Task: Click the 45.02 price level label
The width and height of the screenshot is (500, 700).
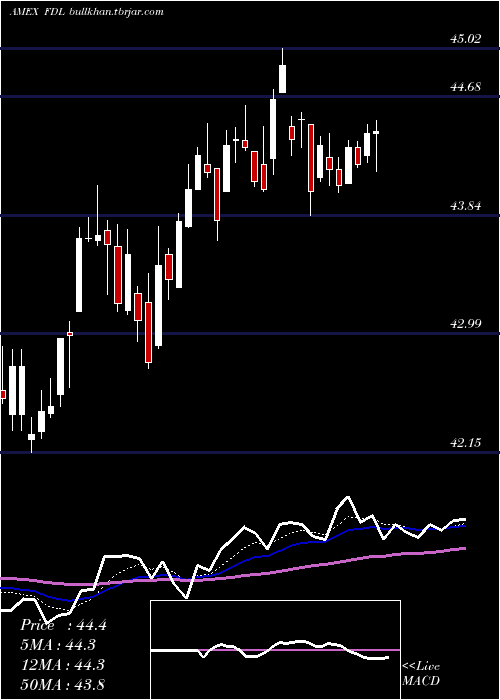Action: point(466,39)
